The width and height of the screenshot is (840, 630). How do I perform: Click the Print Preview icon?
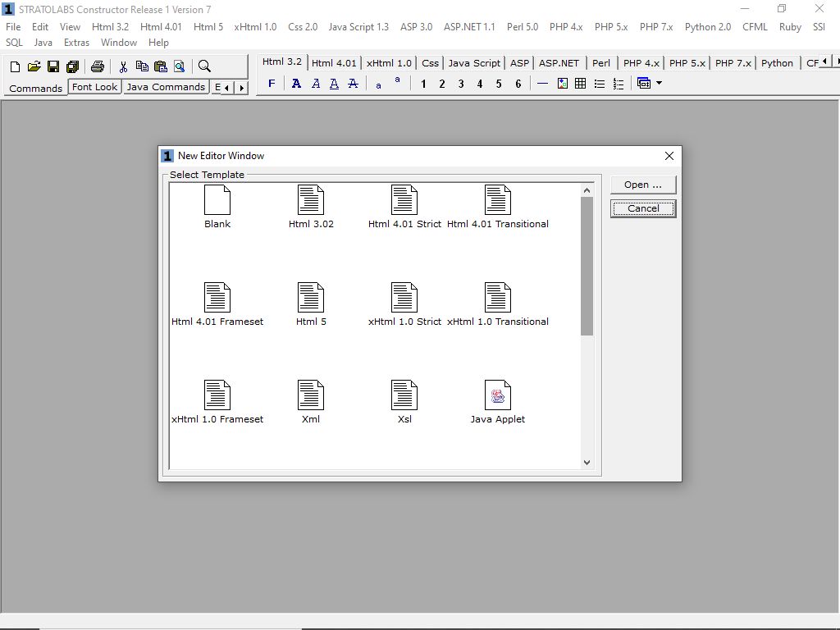click(x=180, y=66)
